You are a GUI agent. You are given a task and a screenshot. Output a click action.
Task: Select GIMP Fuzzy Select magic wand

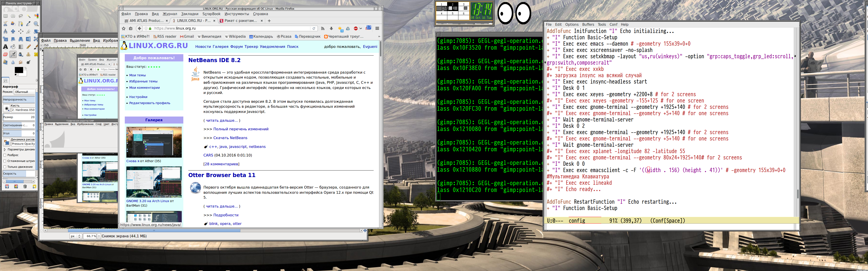29,16
